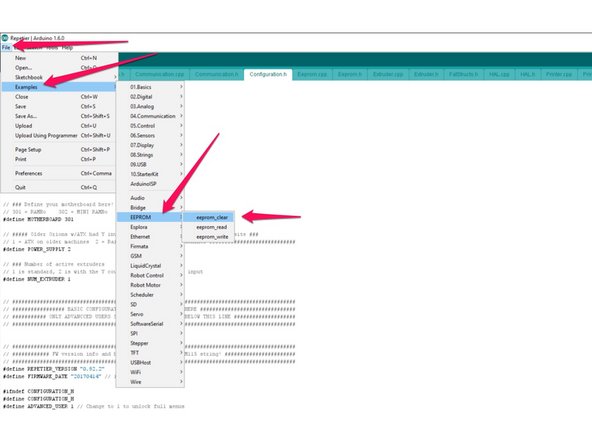Open the Help menu
The height and width of the screenshot is (444, 592).
tap(67, 48)
